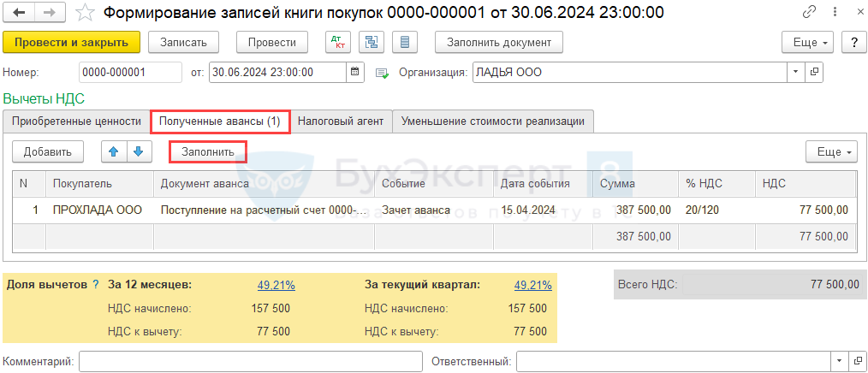Click the back navigation arrow
This screenshot has width=868, height=373.
pos(19,13)
